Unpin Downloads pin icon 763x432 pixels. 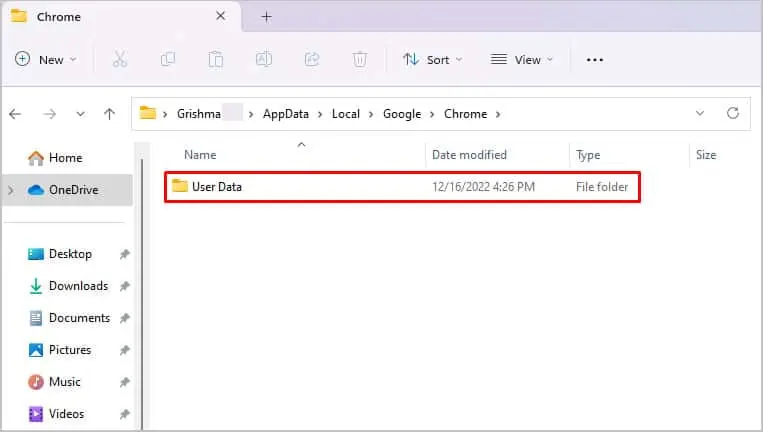[125, 286]
